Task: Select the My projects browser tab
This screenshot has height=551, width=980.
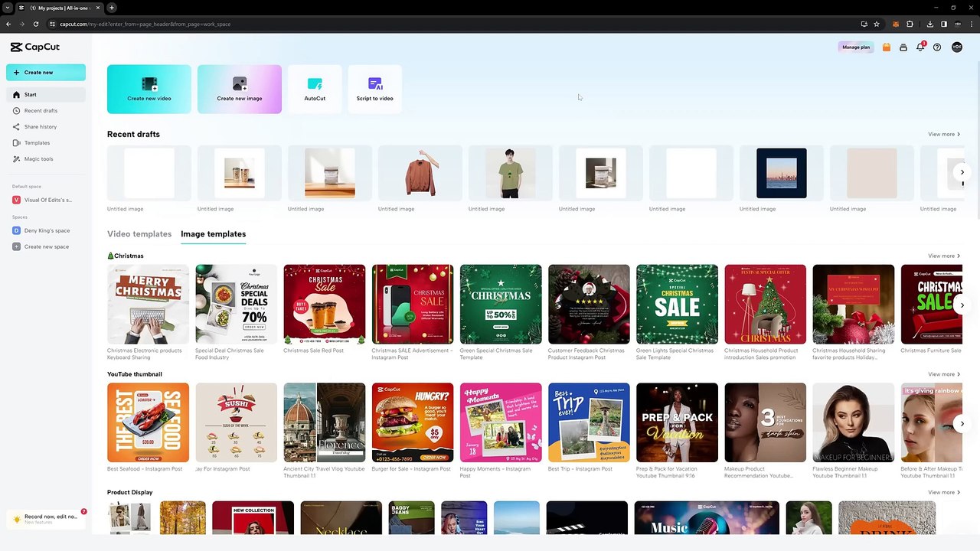Action: (60, 8)
